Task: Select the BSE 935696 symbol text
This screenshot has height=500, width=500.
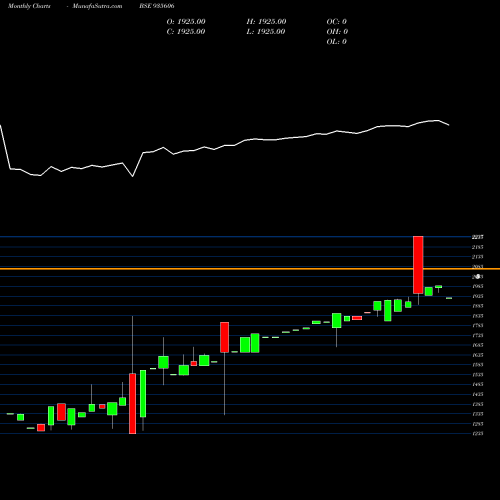Action: tap(157, 6)
